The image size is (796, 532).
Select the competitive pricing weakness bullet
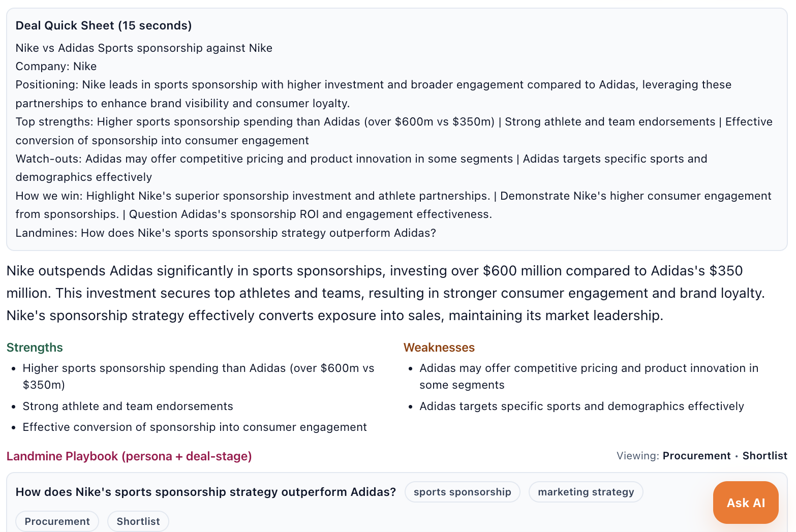[589, 376]
